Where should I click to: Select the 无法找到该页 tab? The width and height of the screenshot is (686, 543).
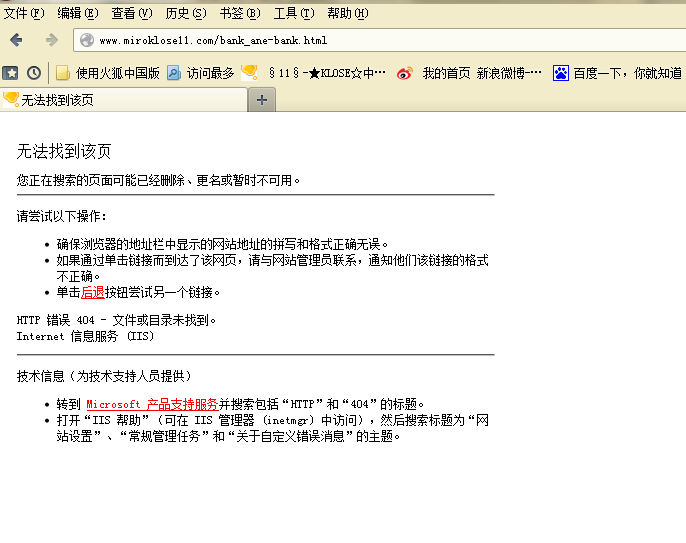(x=124, y=100)
